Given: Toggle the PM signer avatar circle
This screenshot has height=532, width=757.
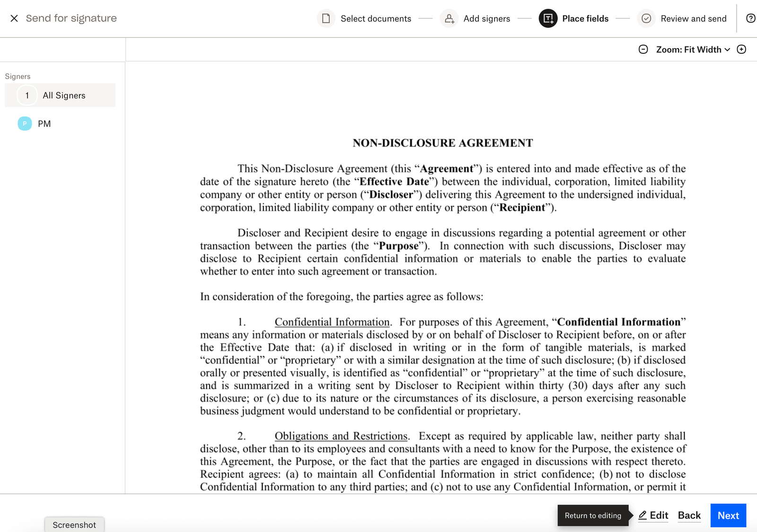Looking at the screenshot, I should tap(24, 123).
